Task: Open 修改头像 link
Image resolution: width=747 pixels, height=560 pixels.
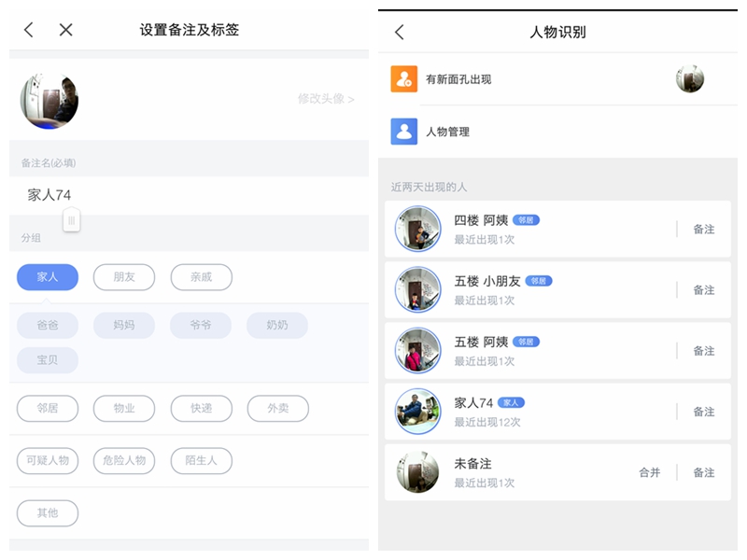Action: tap(326, 99)
